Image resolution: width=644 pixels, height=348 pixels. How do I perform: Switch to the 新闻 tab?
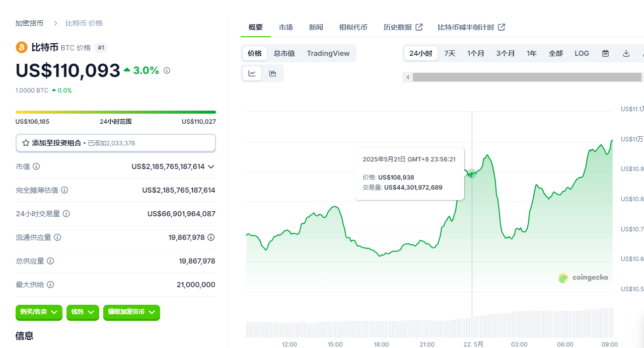point(316,27)
